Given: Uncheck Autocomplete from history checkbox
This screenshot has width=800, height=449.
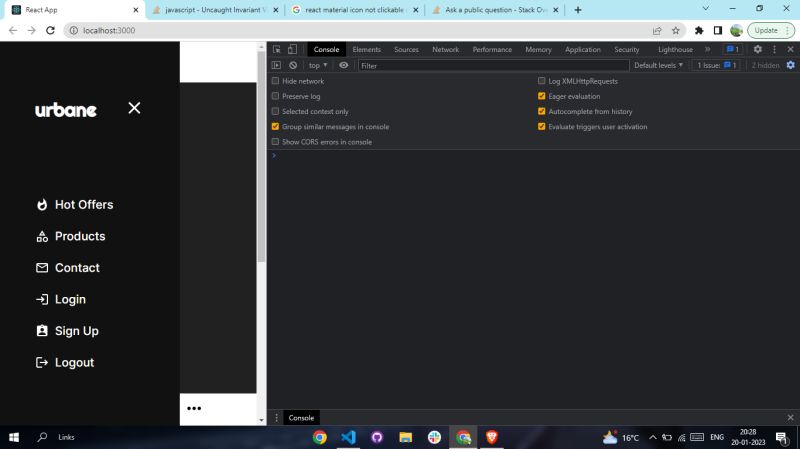Looking at the screenshot, I should click(542, 111).
